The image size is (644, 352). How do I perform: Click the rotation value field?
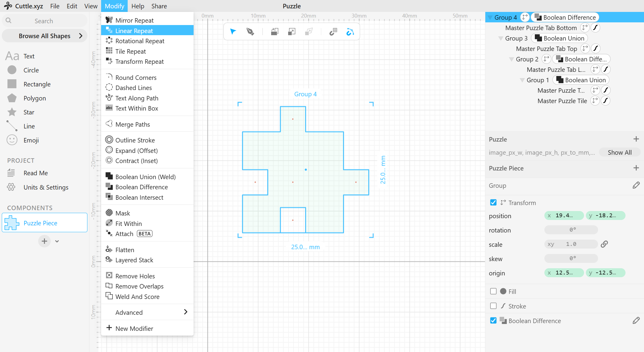tap(571, 230)
